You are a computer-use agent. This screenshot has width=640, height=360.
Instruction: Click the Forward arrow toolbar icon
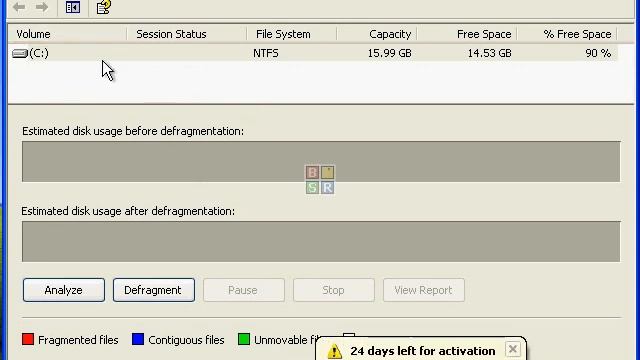click(x=42, y=7)
